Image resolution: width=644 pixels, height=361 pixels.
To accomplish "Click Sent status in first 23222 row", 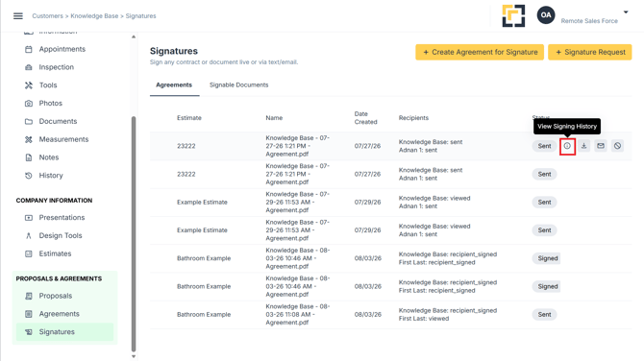I will pos(545,146).
